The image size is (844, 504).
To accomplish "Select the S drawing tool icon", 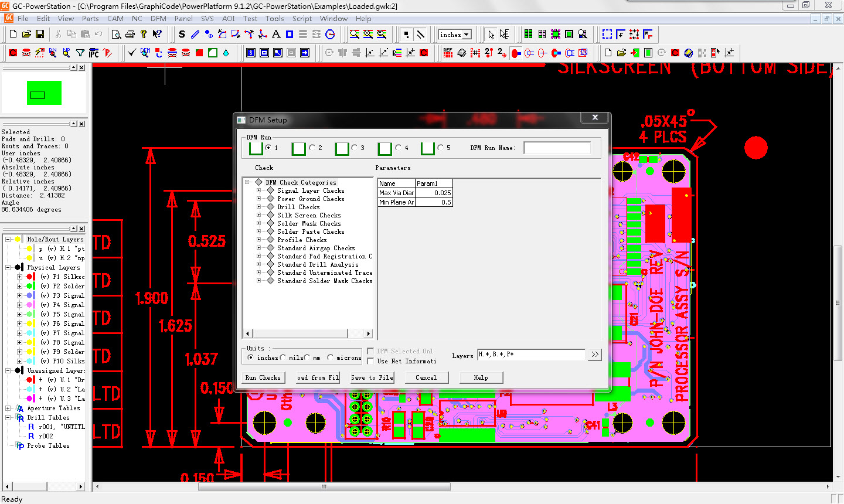I will pos(182,35).
